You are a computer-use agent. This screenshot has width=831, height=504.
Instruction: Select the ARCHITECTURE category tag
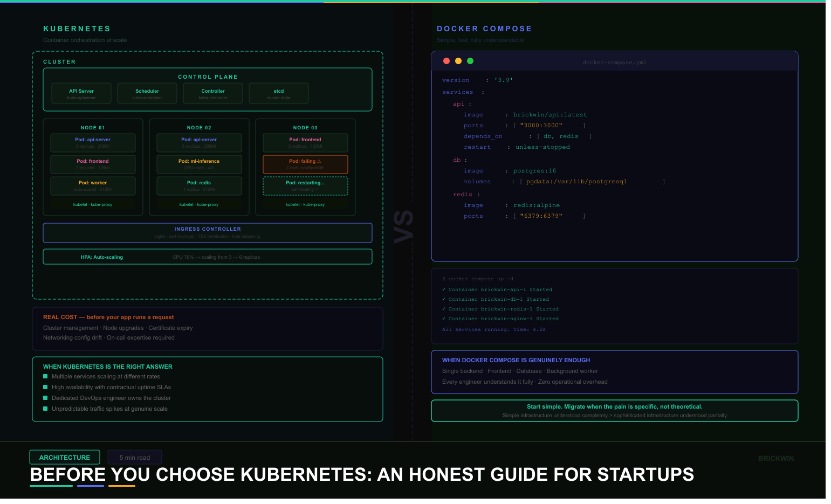coord(65,458)
